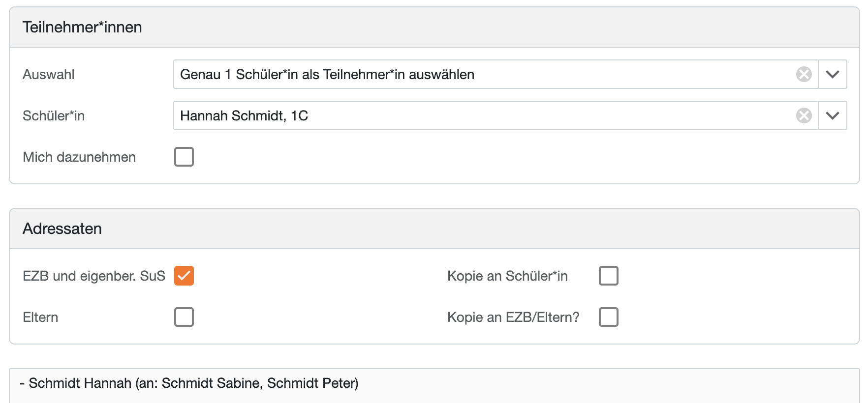The width and height of the screenshot is (868, 403).
Task: Click the Auswahl combo box text
Action: [327, 74]
